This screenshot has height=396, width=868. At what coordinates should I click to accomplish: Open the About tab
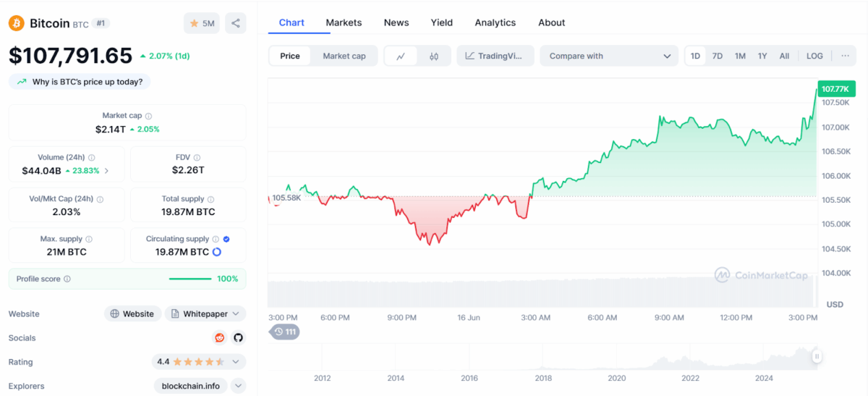pyautogui.click(x=551, y=22)
